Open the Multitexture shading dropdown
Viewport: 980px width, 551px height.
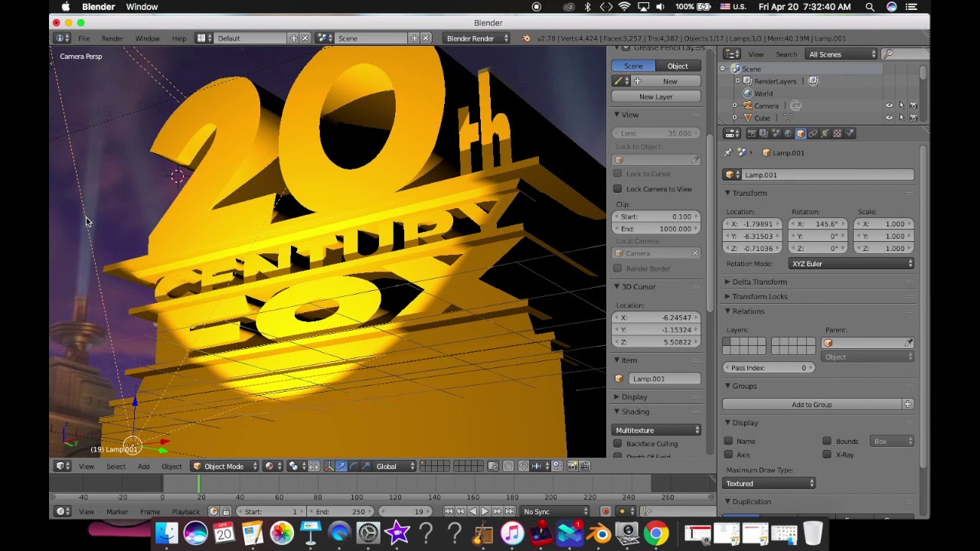click(657, 430)
